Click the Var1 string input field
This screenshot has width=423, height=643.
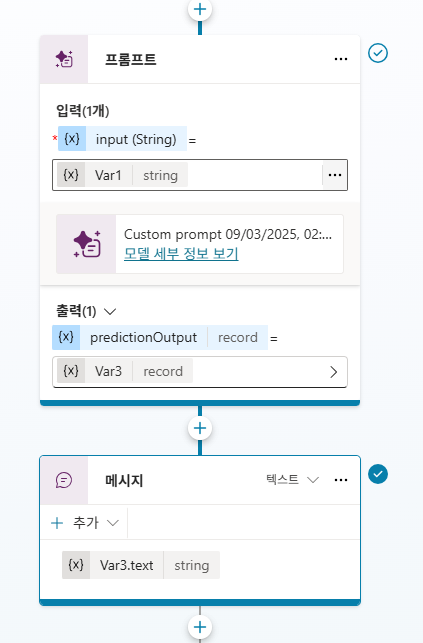[200, 175]
